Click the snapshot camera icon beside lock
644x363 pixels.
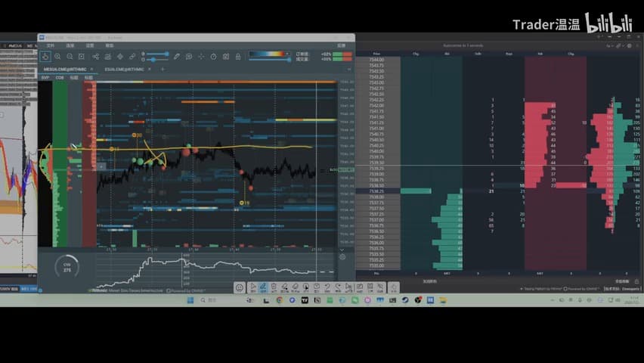pos(225,57)
